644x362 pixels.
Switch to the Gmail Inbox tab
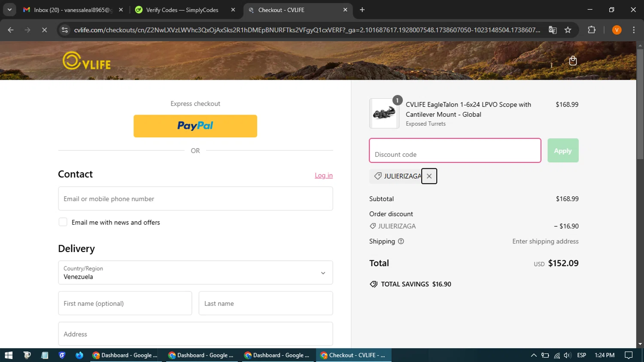(73, 10)
